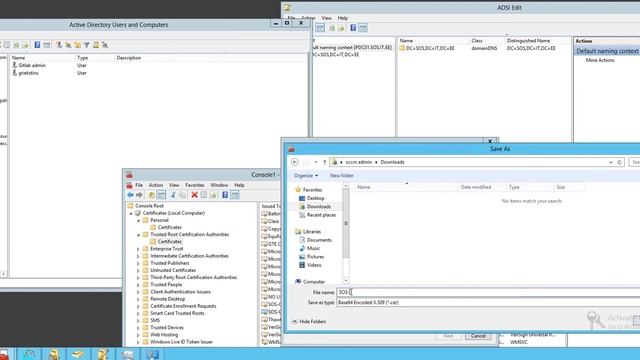
Task: Click the cut icon in Console1 toolbar
Action: coord(173,195)
